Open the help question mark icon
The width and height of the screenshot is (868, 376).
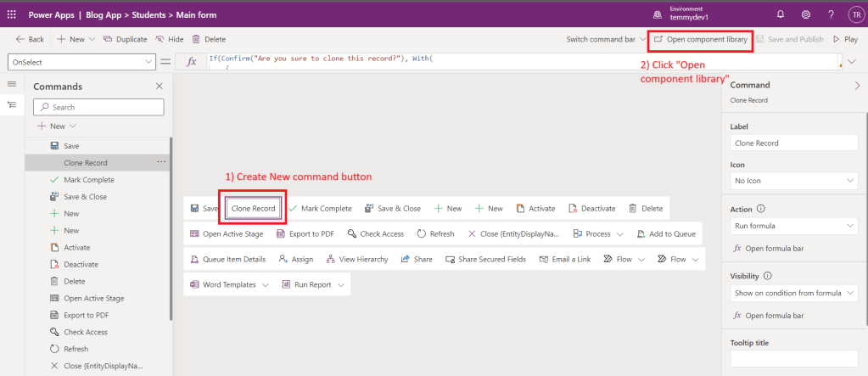831,15
